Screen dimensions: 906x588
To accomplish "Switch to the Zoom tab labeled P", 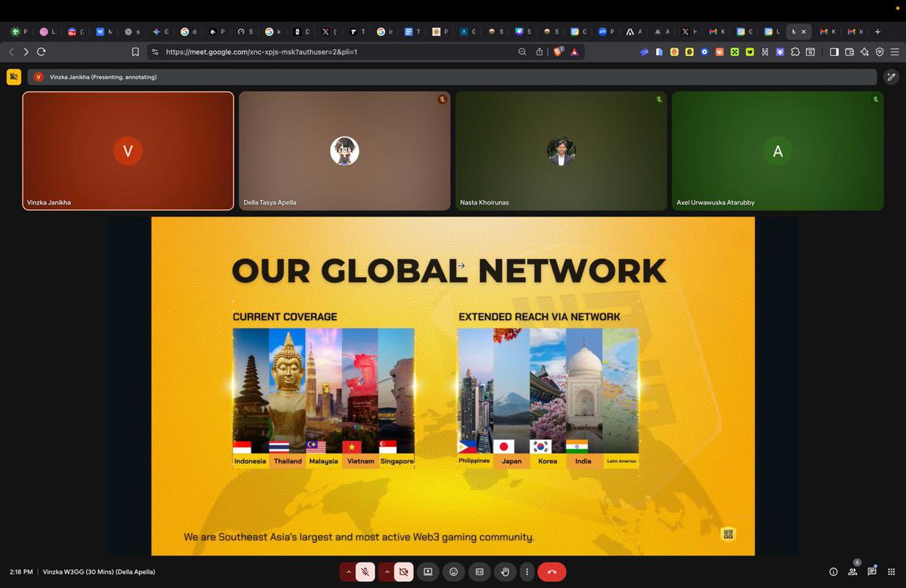I will [x=606, y=32].
